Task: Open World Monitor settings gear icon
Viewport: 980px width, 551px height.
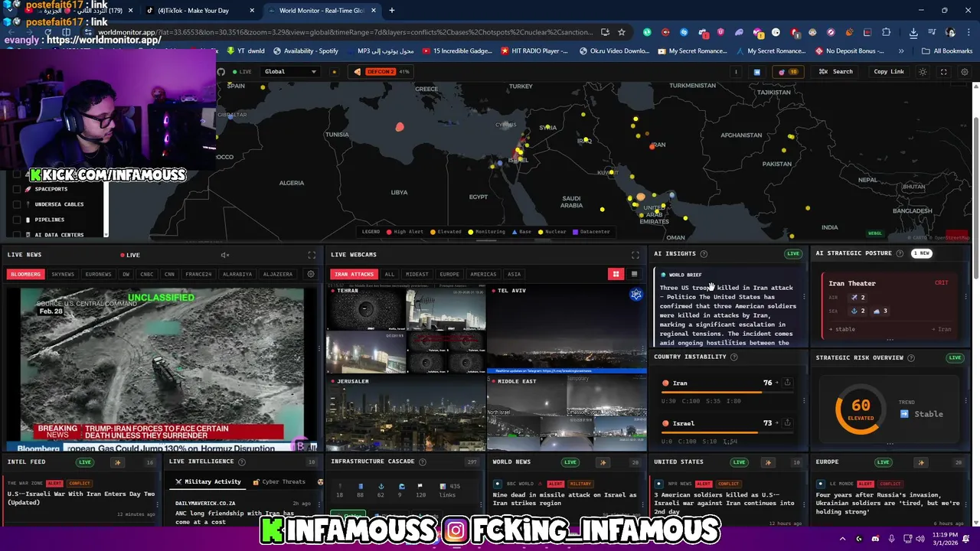Action: tap(964, 72)
